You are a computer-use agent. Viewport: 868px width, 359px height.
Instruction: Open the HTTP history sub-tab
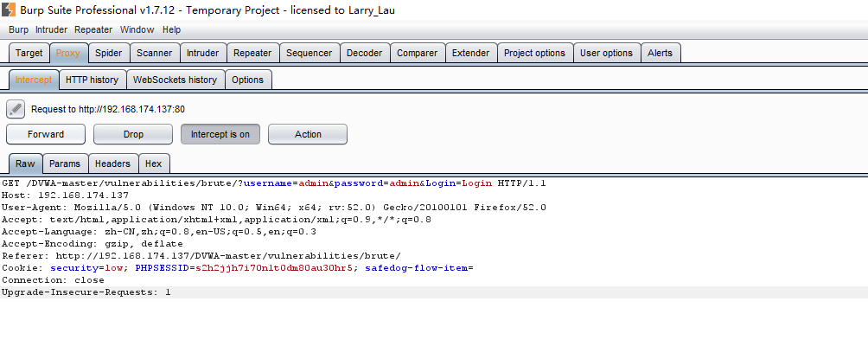(92, 80)
